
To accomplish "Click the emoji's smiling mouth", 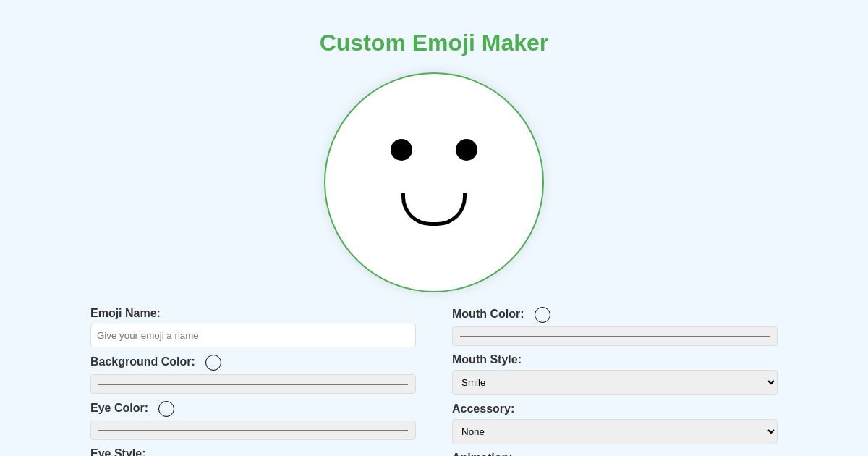I will pos(434,210).
